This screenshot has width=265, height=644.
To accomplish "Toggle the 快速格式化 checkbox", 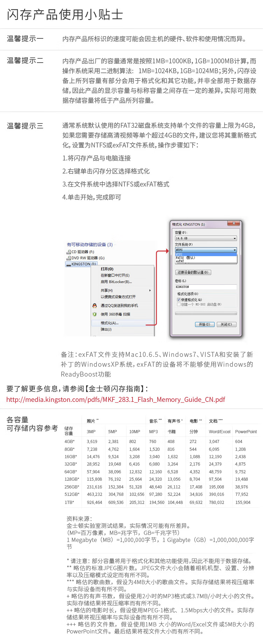I will click(x=179, y=300).
